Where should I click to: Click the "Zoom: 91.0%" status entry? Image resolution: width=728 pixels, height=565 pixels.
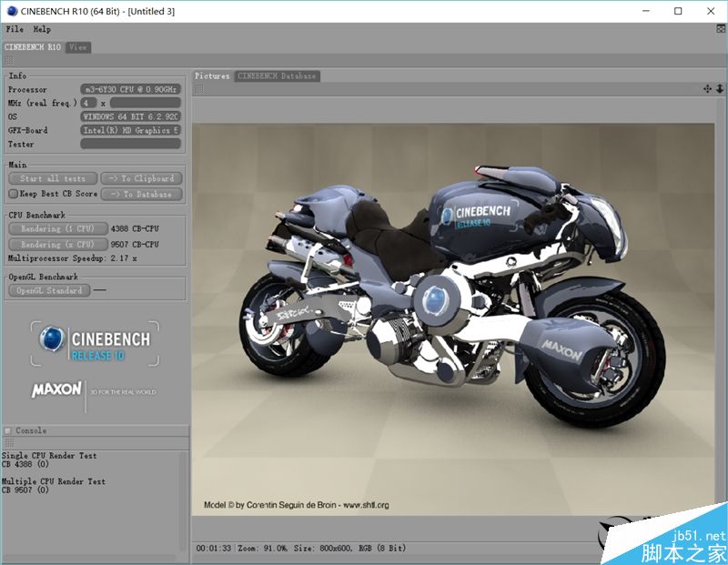point(263,549)
